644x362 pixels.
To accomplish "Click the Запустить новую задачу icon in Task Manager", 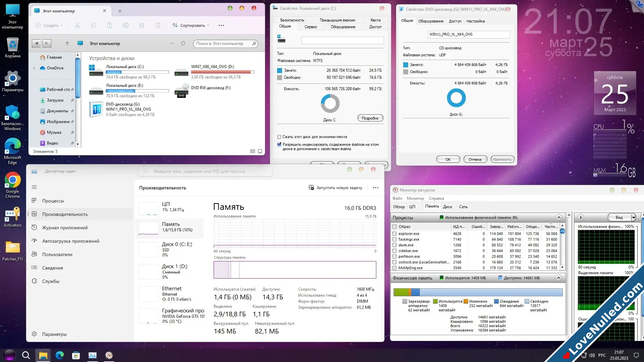I will click(310, 187).
